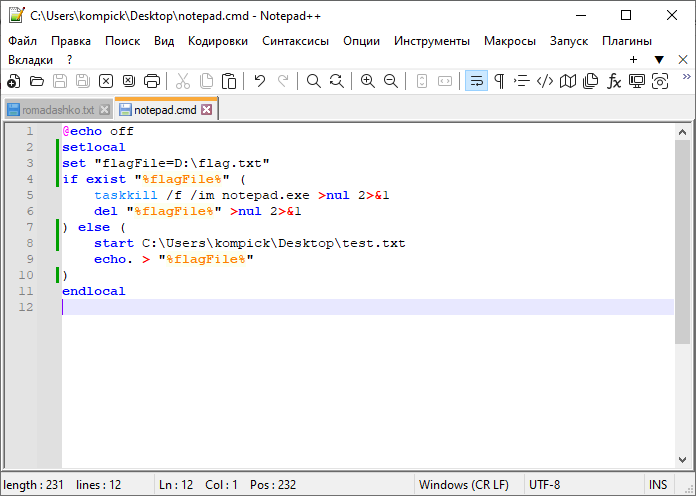
Task: Switch to the romadashko.txt tab
Action: tap(58, 110)
